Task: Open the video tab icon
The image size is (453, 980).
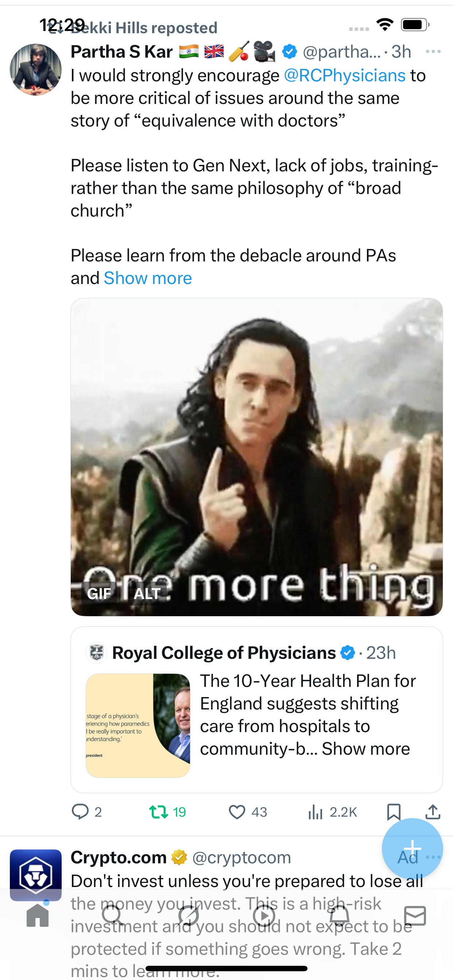Action: point(264,915)
